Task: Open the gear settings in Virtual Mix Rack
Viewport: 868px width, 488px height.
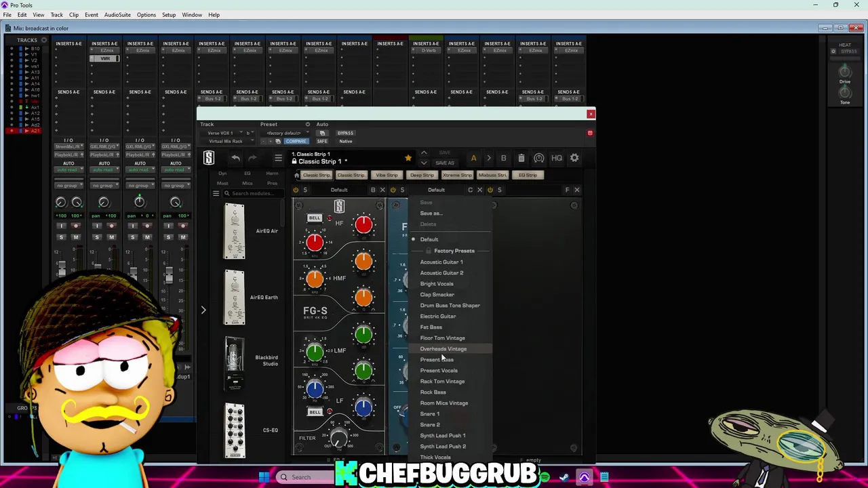Action: tap(574, 158)
